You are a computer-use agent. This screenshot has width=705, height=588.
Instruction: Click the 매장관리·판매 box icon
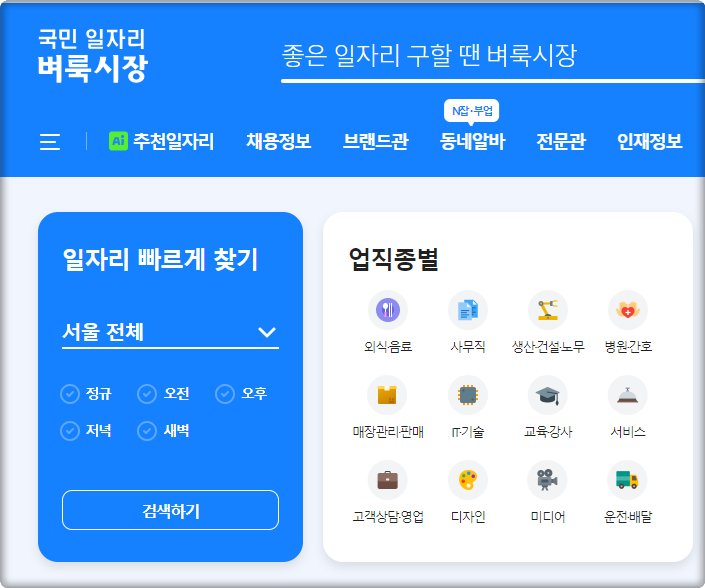point(387,395)
